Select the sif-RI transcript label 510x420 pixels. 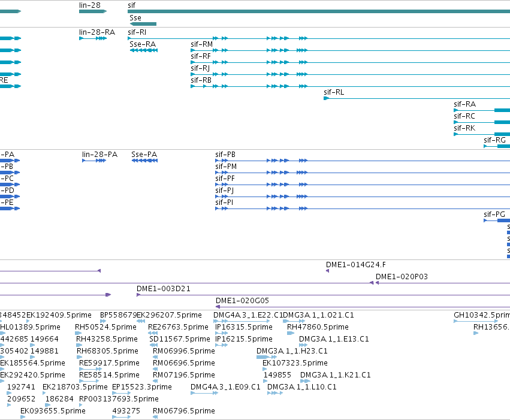[x=137, y=32]
